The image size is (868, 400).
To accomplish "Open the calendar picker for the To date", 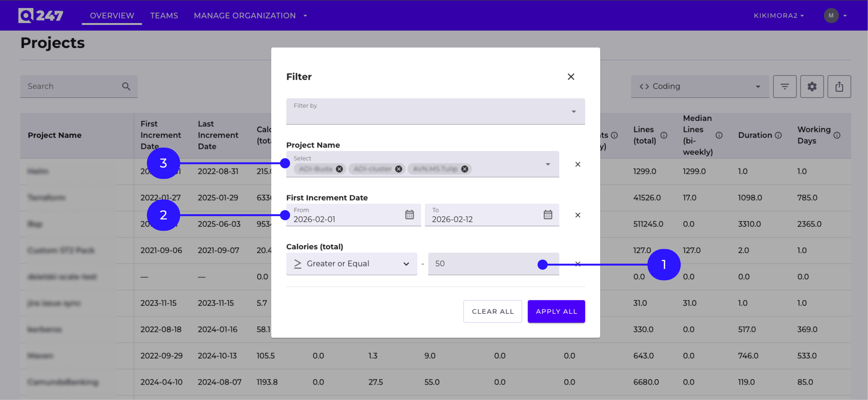I will 547,214.
